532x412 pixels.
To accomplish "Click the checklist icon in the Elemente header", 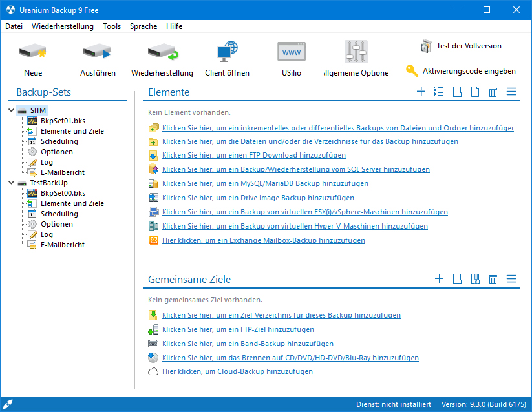I will pyautogui.click(x=439, y=92).
